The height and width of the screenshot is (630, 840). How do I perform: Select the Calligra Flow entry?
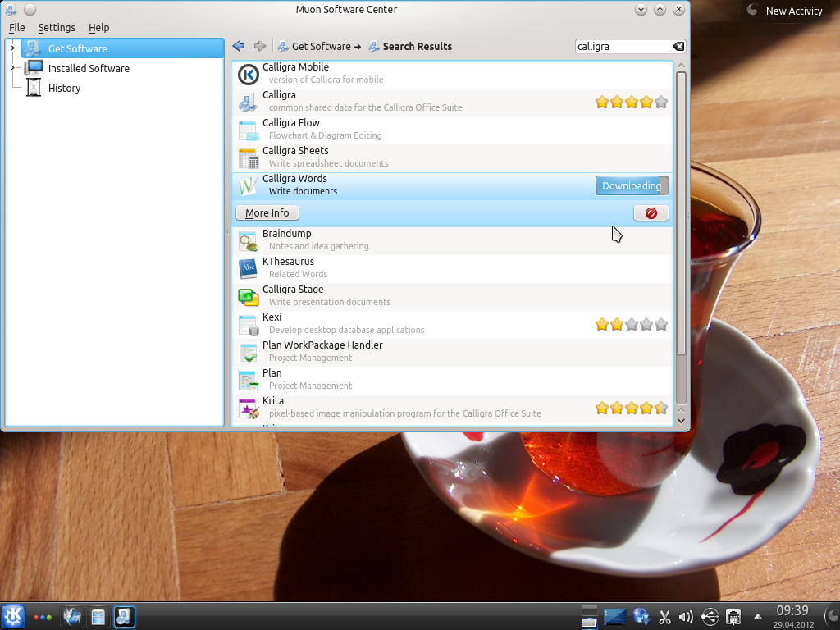452,130
